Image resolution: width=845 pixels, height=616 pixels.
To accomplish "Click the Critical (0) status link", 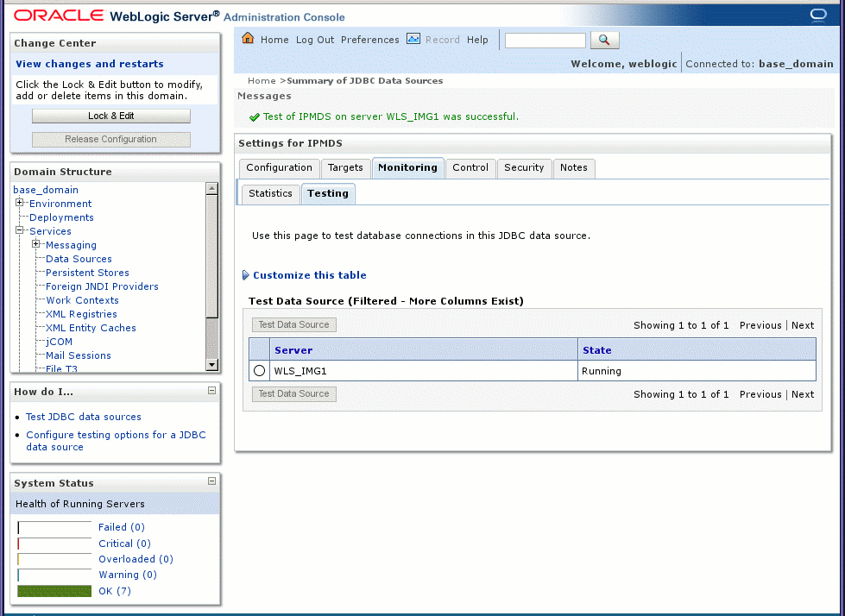I will (124, 544).
